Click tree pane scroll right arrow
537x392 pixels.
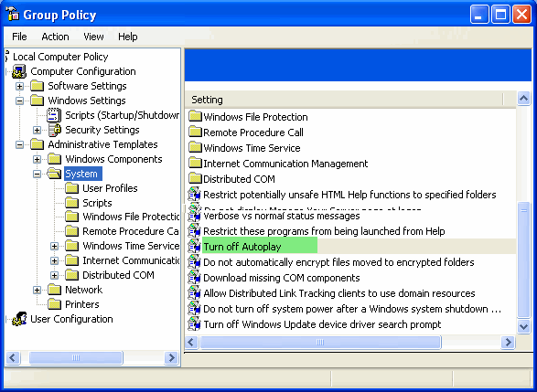(171, 358)
